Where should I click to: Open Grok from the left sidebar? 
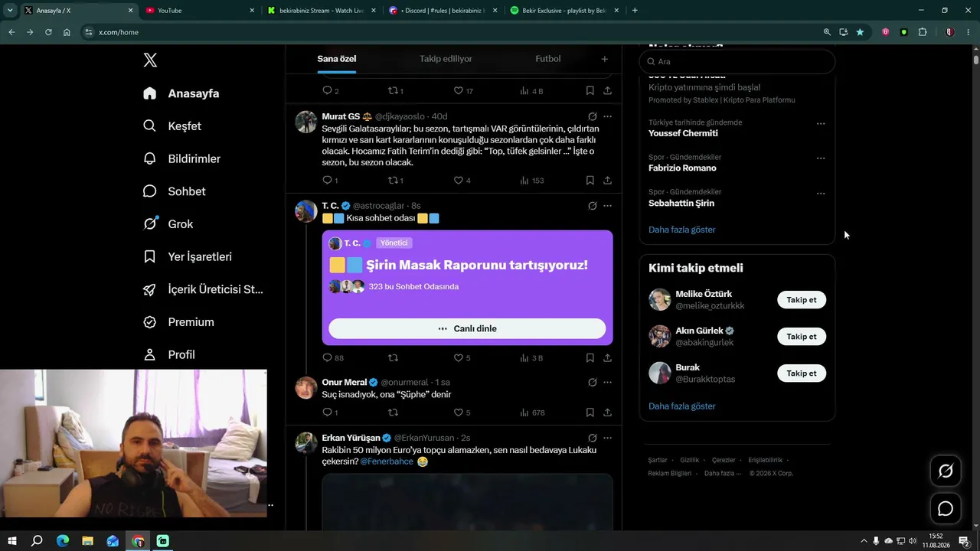tap(168, 224)
